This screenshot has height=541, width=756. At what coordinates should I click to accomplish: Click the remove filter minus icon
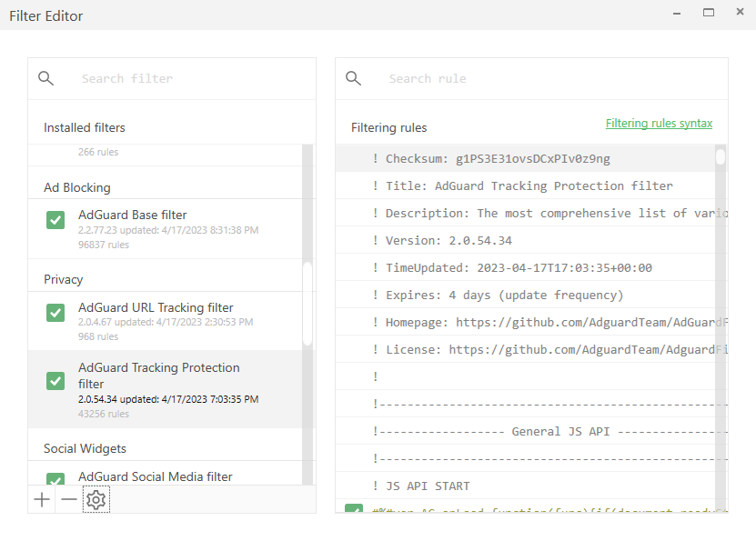tap(69, 499)
